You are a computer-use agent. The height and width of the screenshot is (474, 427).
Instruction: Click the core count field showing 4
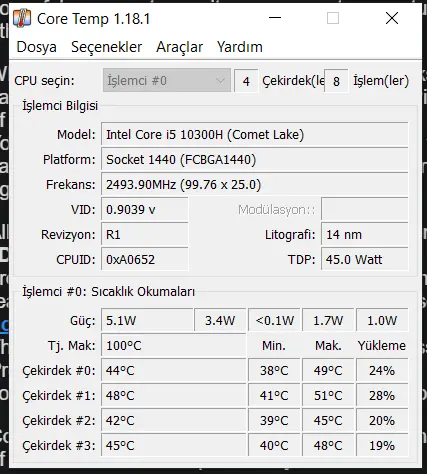click(x=246, y=81)
